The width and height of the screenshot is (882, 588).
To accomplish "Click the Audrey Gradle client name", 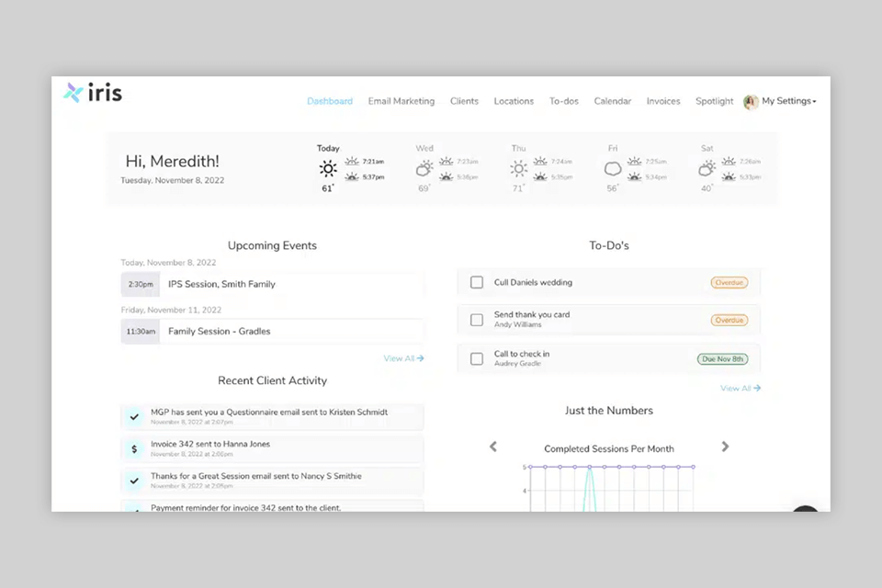I will click(x=517, y=364).
